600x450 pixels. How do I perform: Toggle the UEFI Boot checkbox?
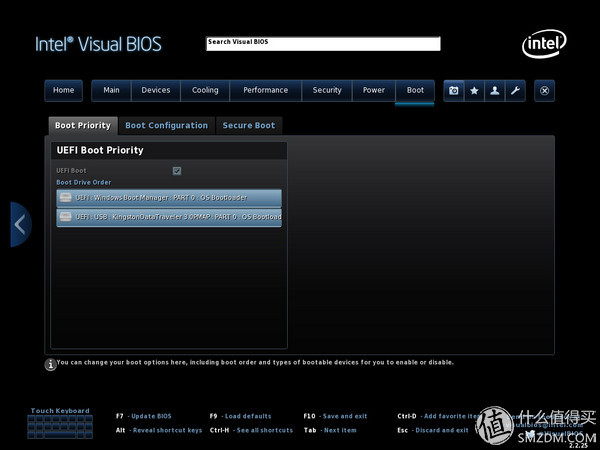[177, 171]
